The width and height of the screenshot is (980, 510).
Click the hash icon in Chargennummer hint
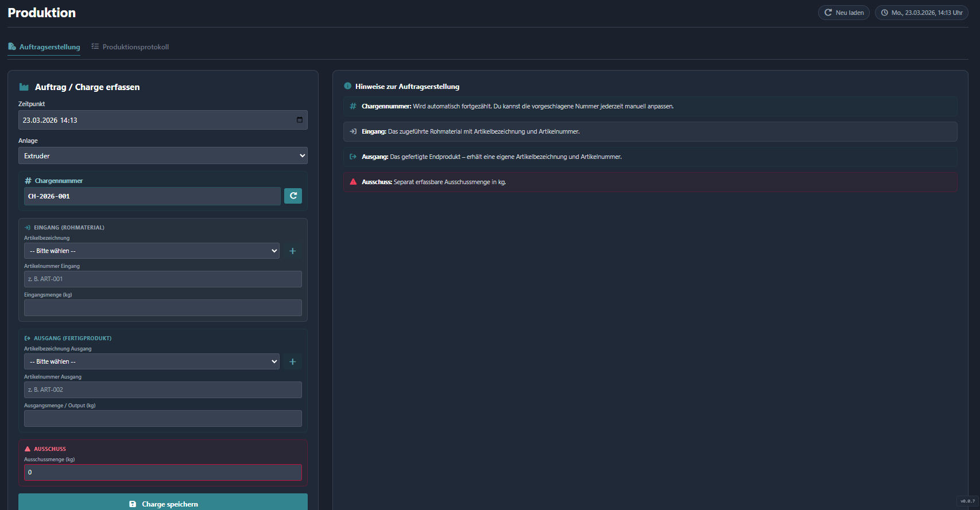coord(353,106)
